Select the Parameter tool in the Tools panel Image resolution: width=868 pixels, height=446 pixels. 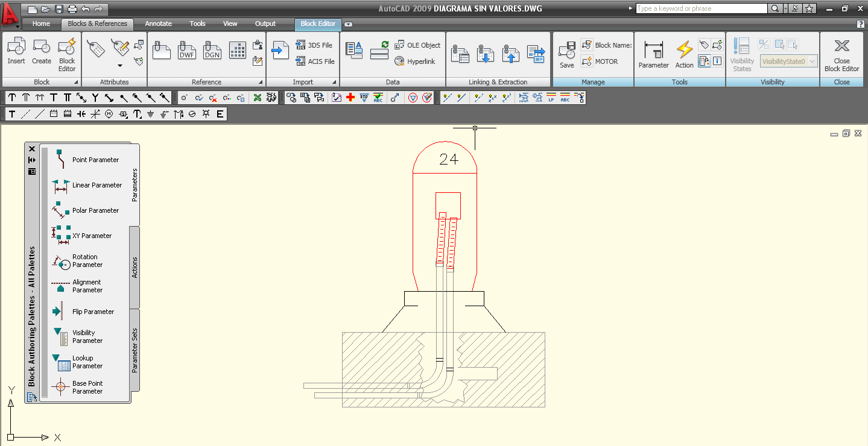(x=653, y=53)
